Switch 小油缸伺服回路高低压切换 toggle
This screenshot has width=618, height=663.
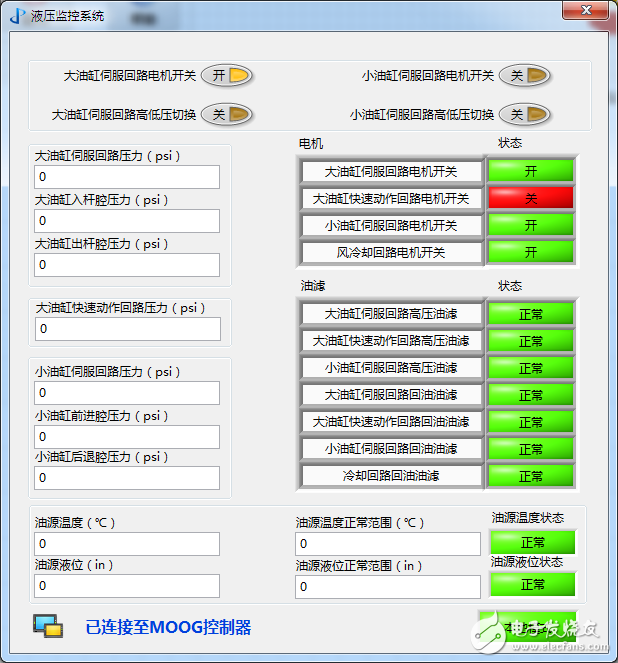coord(524,115)
